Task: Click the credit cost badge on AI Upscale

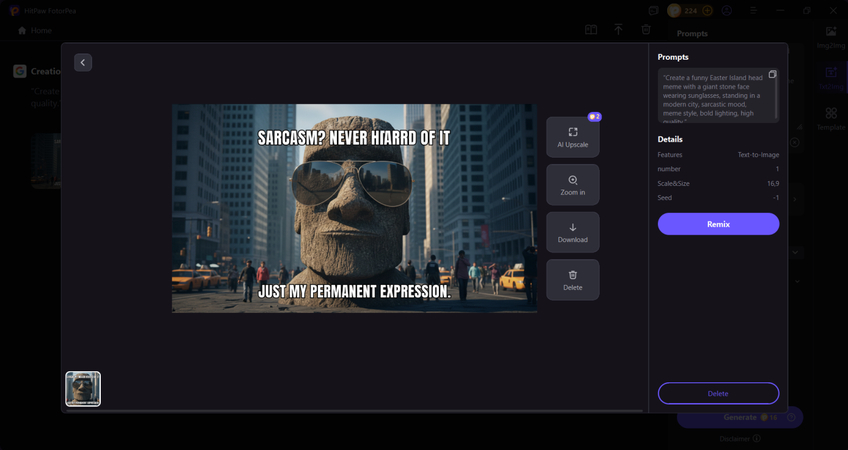Action: (594, 117)
